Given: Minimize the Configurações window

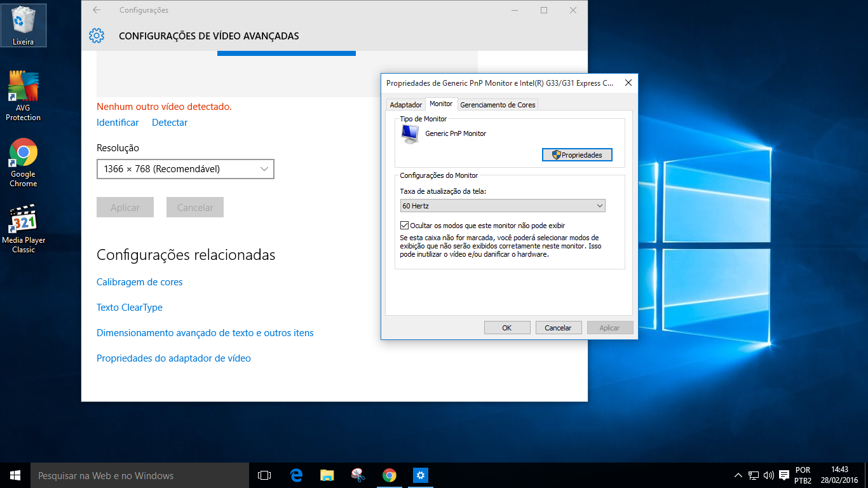Looking at the screenshot, I should pos(515,10).
